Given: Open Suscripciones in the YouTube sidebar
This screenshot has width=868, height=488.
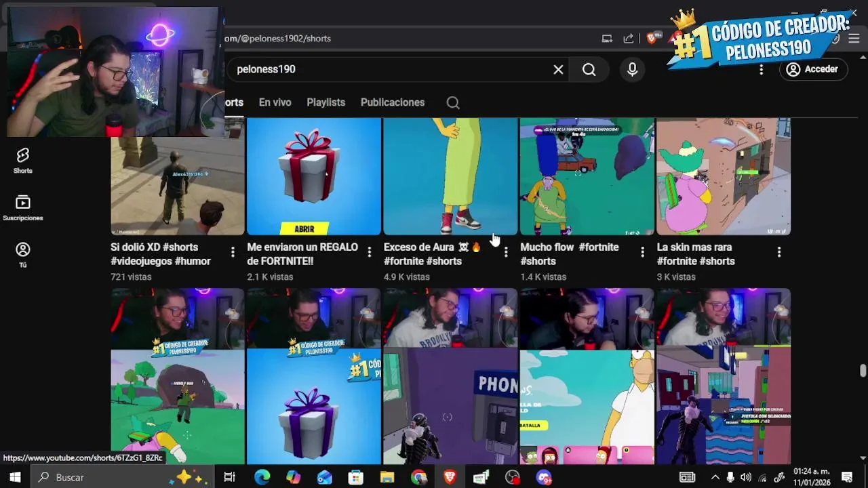Looking at the screenshot, I should 22,208.
